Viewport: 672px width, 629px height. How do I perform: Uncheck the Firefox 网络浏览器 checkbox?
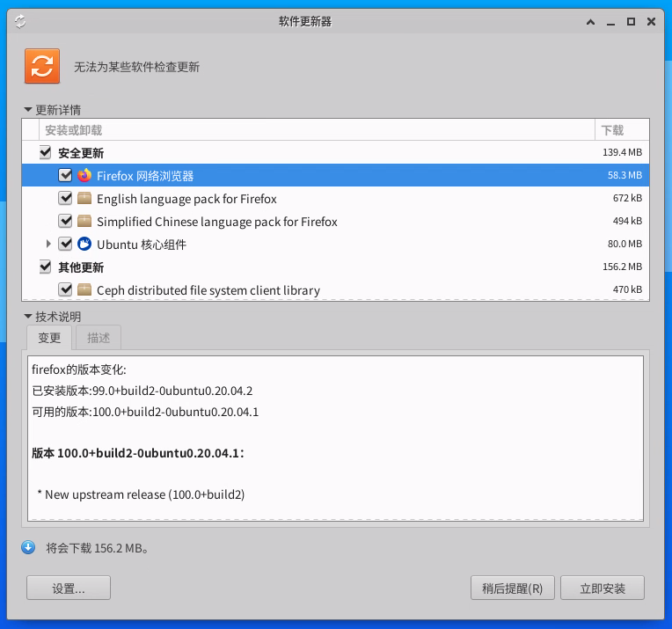point(65,175)
